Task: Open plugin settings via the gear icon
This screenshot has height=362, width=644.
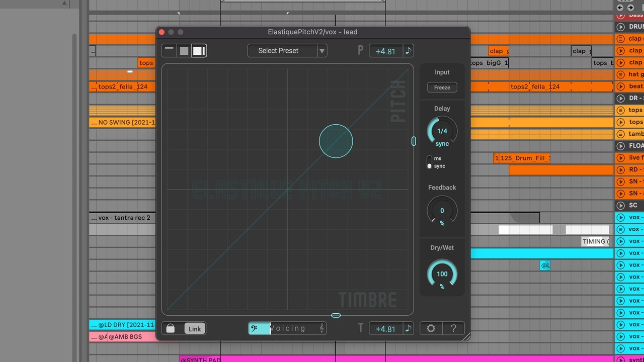Action: click(x=431, y=328)
